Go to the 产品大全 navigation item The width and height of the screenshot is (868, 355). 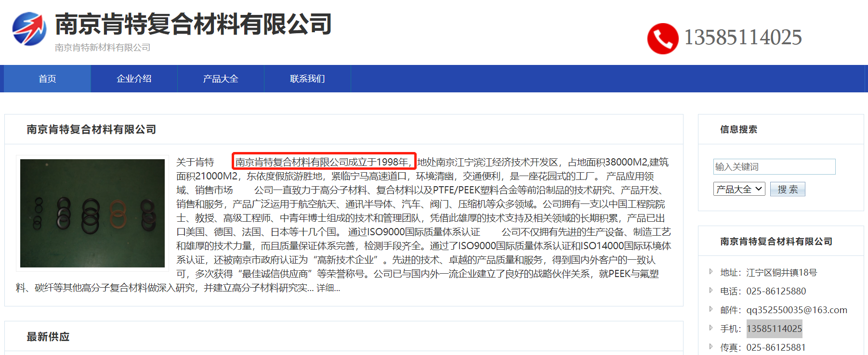221,79
